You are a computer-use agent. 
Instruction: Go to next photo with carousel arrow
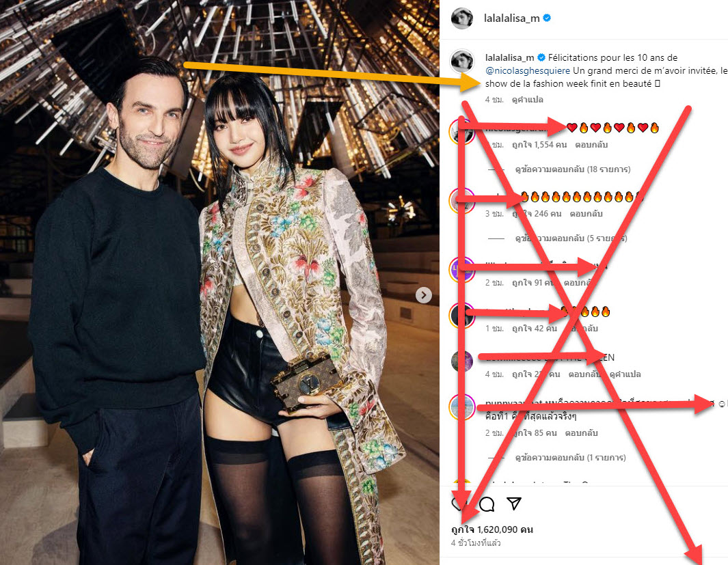point(423,295)
